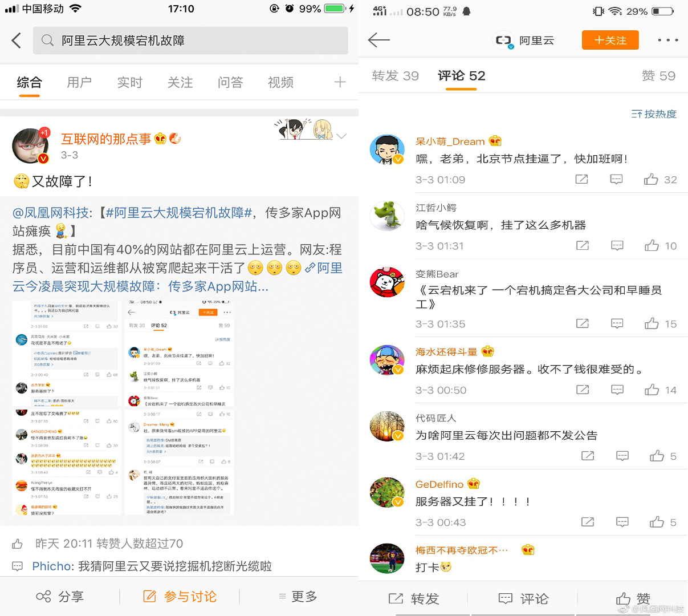
Task: Open avatar of 互联网的那点事
Action: (31, 145)
